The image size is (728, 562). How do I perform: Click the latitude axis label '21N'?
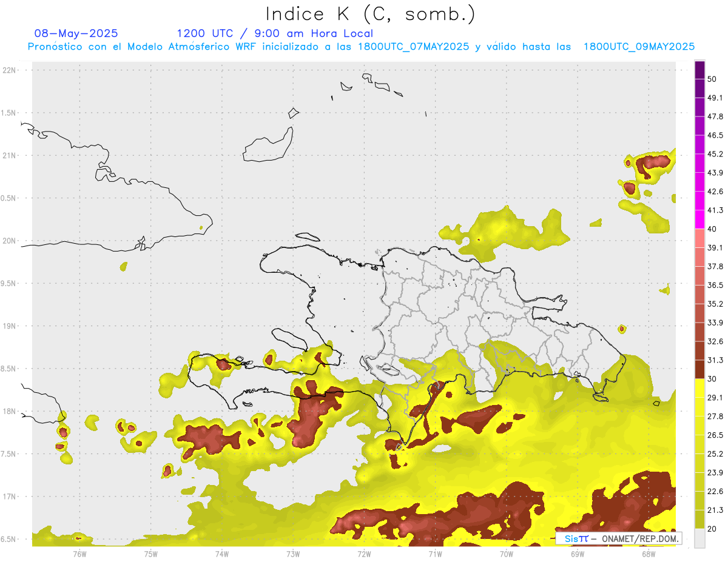9,155
